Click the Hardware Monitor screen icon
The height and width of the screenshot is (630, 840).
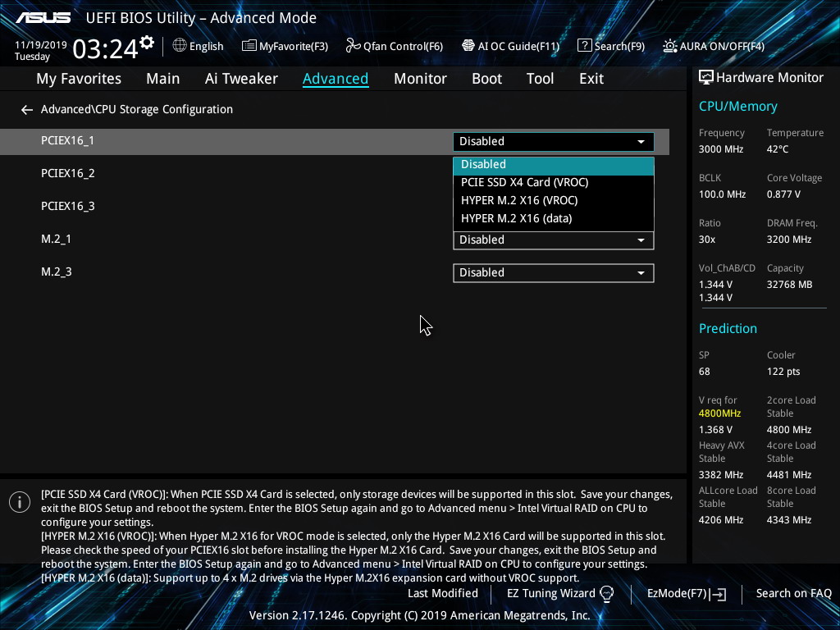click(x=706, y=78)
